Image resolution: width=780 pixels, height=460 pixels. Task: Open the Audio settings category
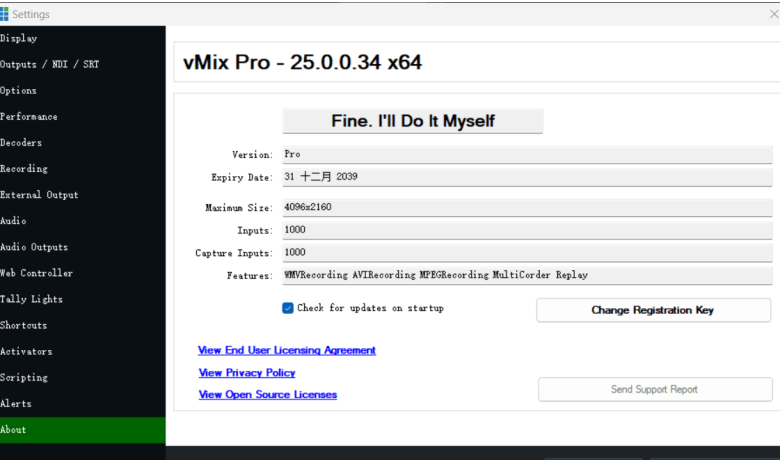tap(83, 221)
